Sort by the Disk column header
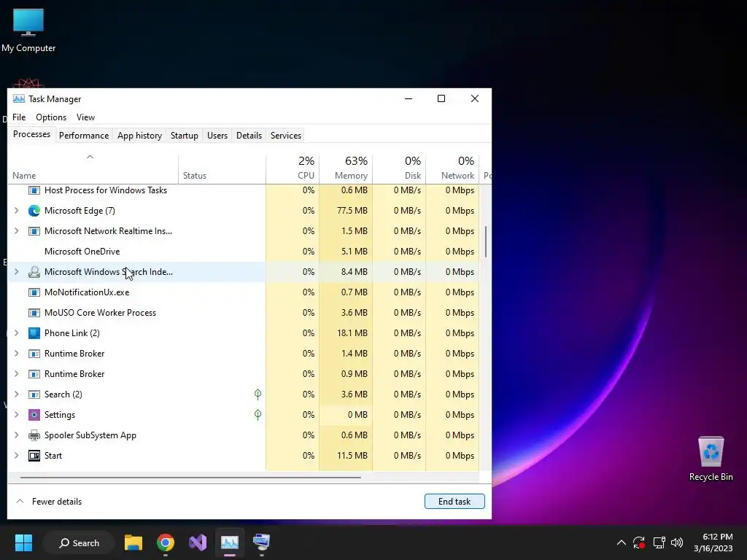The width and height of the screenshot is (747, 560). (x=399, y=169)
